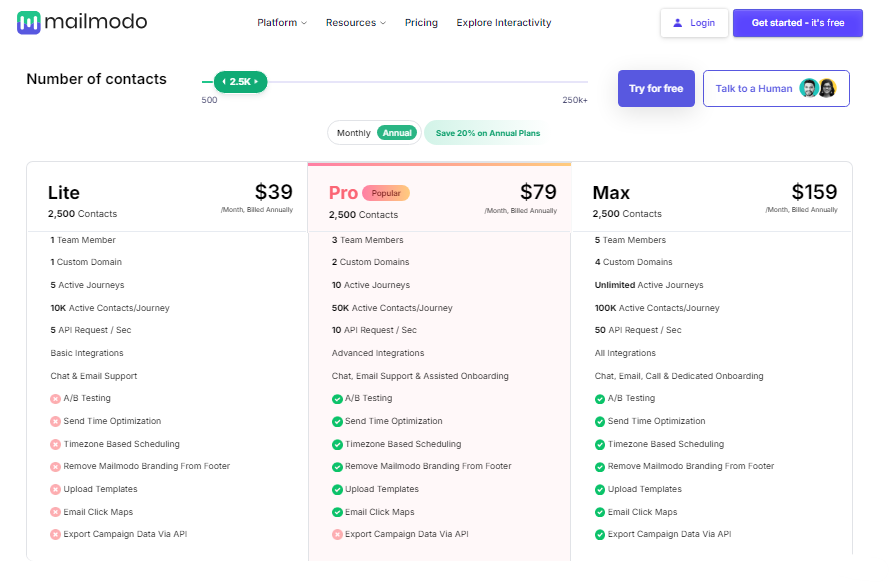Image resolution: width=889 pixels, height=583 pixels.
Task: Click the green check beside Pro Upload Templates
Action: (337, 489)
